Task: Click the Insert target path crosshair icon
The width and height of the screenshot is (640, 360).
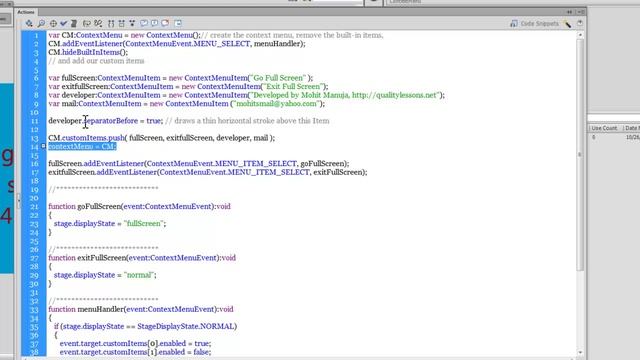Action: [x=53, y=24]
